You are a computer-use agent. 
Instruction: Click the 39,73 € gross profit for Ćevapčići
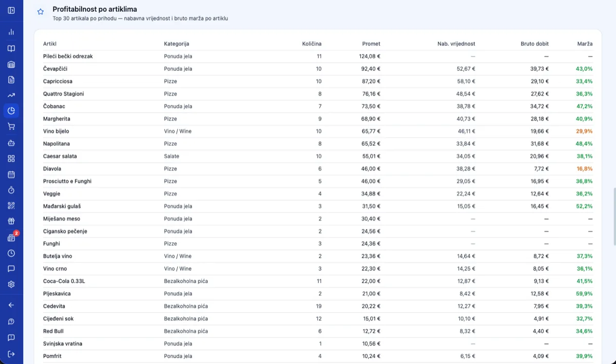(x=540, y=69)
